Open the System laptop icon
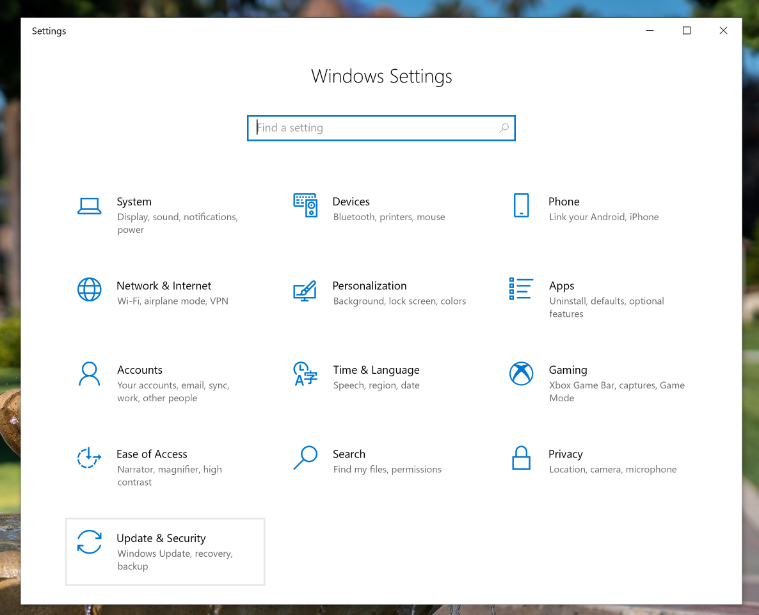Viewport: 759px width, 615px height. (x=90, y=206)
